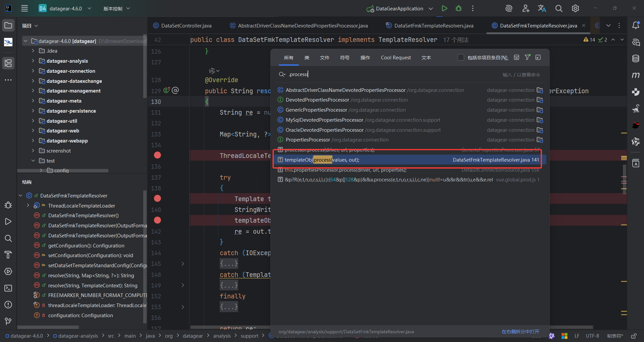644x342 pixels.
Task: Click the analysis breadcrumb in navigation bar
Action: [222, 336]
